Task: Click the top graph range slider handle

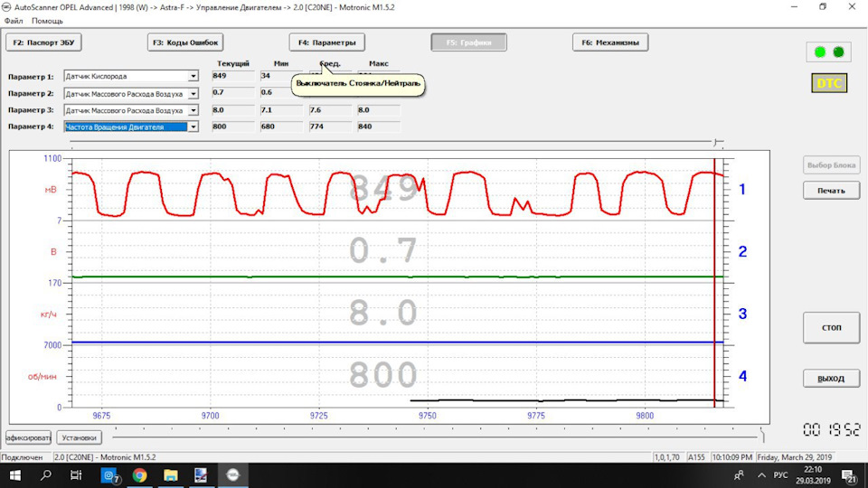Action: coord(717,143)
